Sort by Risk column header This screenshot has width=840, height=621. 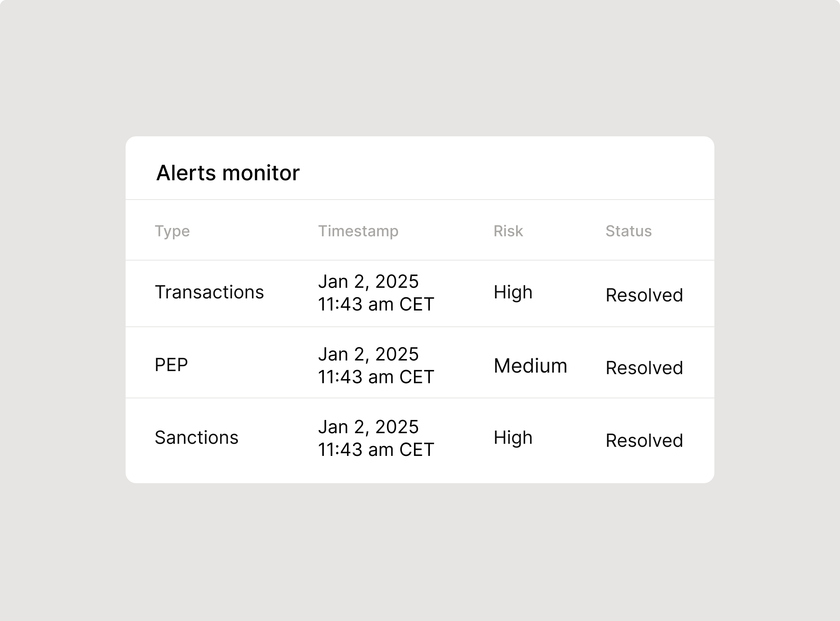[x=508, y=231]
